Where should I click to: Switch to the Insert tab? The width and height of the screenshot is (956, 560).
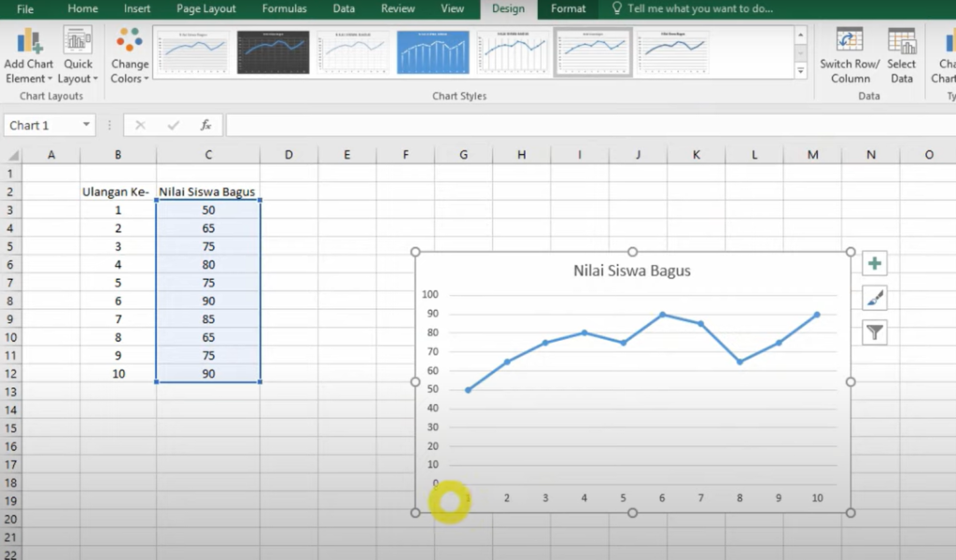point(137,8)
